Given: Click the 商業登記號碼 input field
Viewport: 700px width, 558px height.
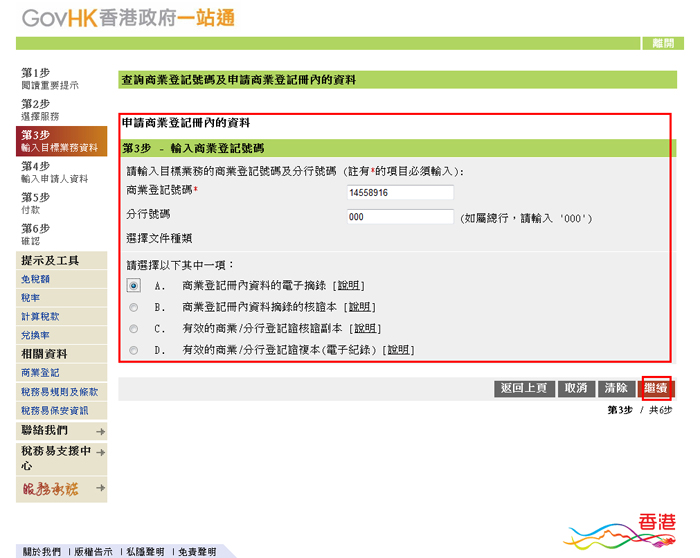Looking at the screenshot, I should click(399, 192).
